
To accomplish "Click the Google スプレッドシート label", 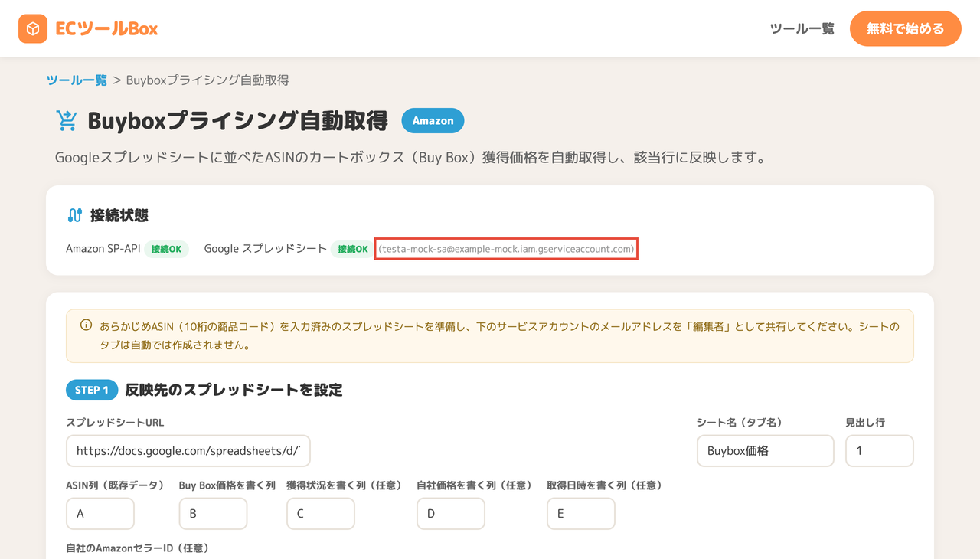I will click(266, 249).
